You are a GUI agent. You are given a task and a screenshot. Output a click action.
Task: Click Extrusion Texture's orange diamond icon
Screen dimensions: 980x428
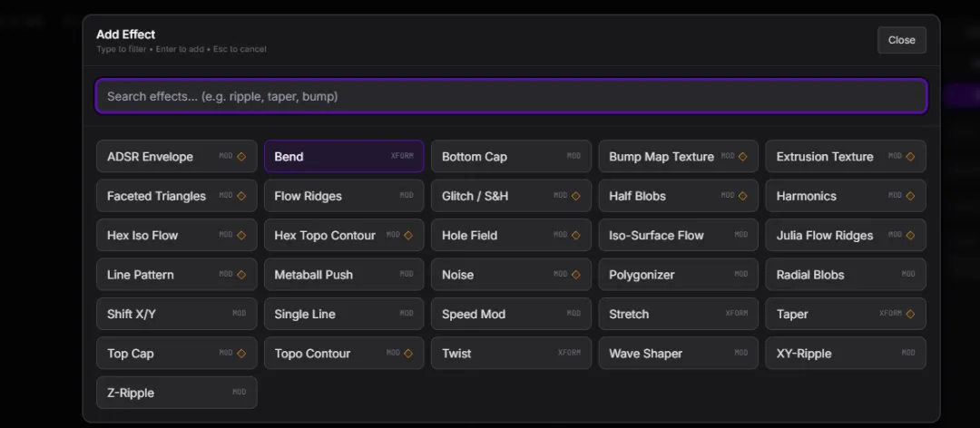[910, 157]
